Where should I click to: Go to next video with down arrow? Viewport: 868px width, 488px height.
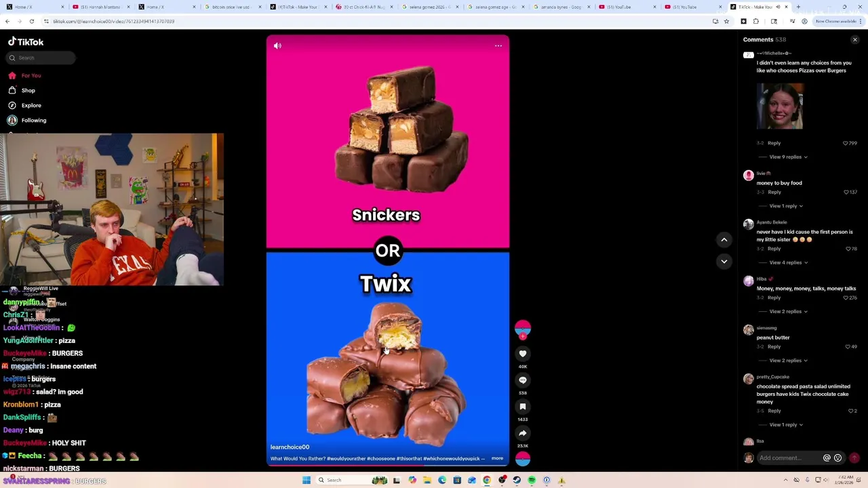(x=724, y=262)
